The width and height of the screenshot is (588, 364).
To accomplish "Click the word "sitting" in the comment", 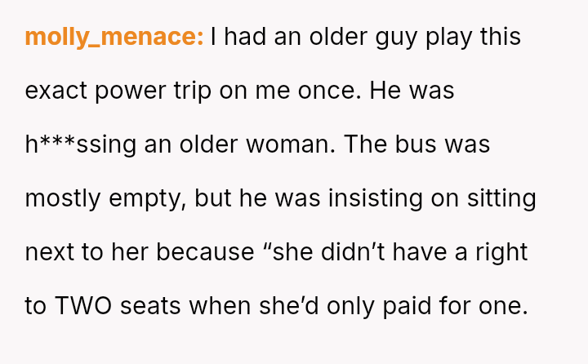I will (500, 198).
